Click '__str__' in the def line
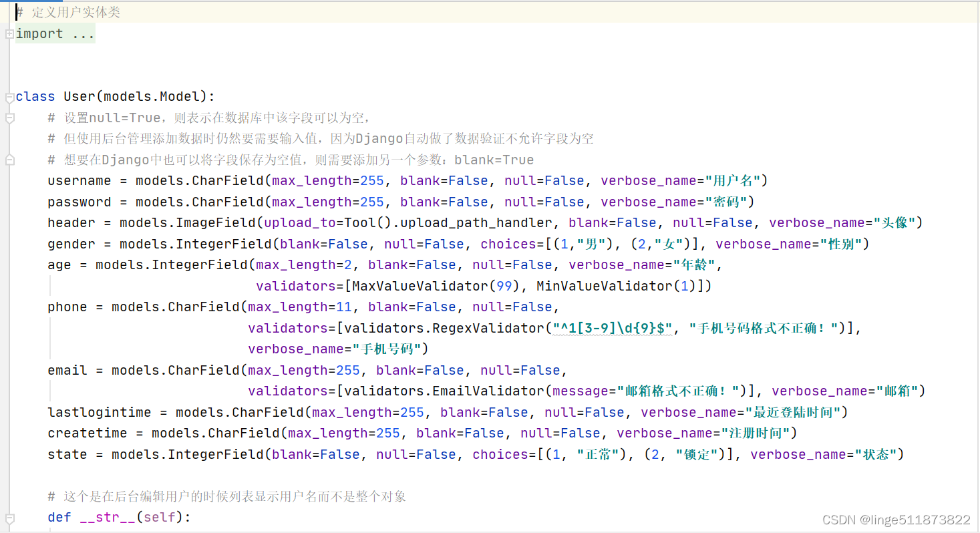The image size is (980, 533). pos(108,517)
